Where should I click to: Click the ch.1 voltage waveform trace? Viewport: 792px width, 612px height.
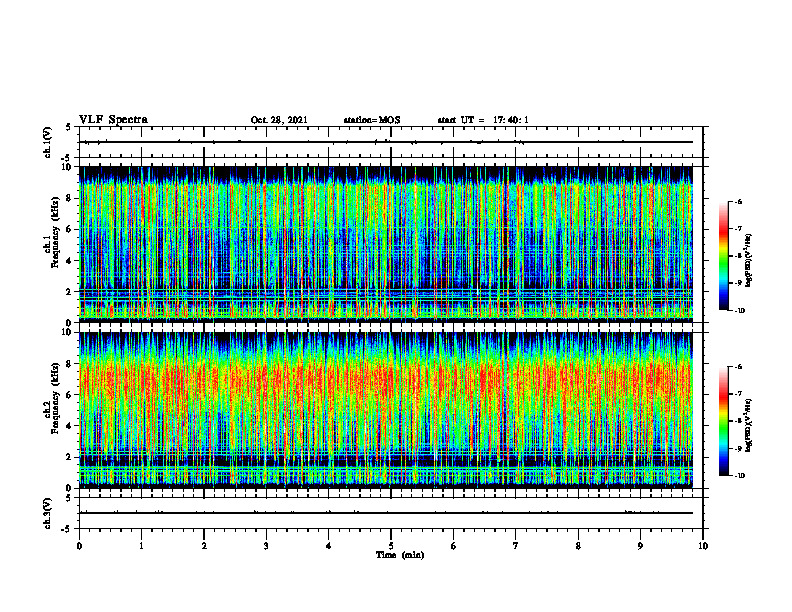[386, 142]
